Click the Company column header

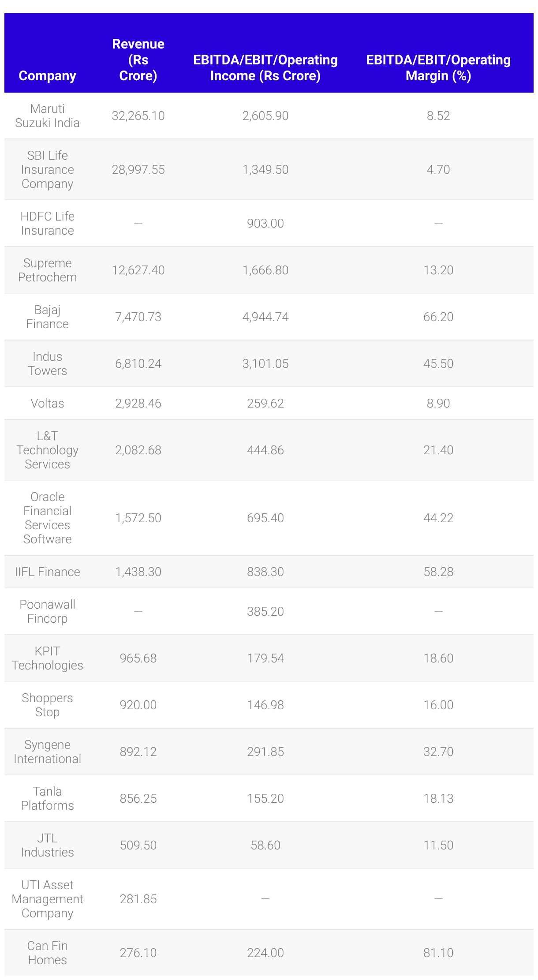[x=47, y=75]
